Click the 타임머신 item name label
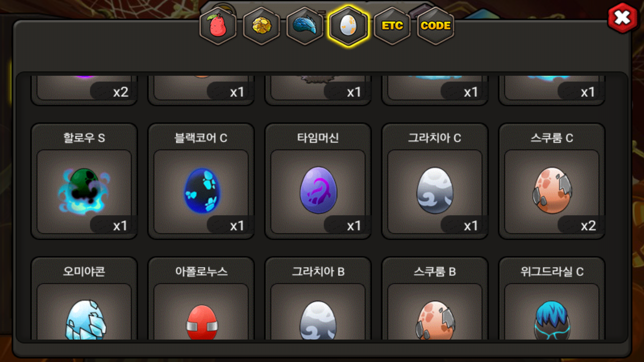Viewport: 644px width, 362px height. 318,138
